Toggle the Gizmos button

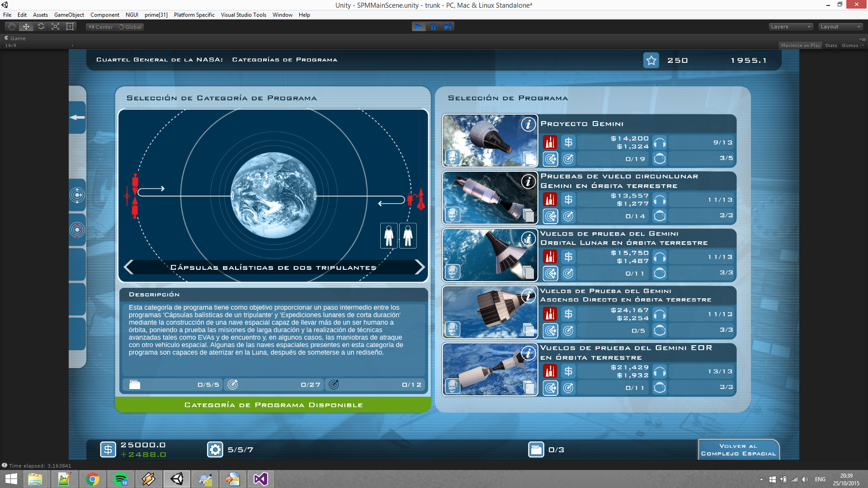point(850,46)
